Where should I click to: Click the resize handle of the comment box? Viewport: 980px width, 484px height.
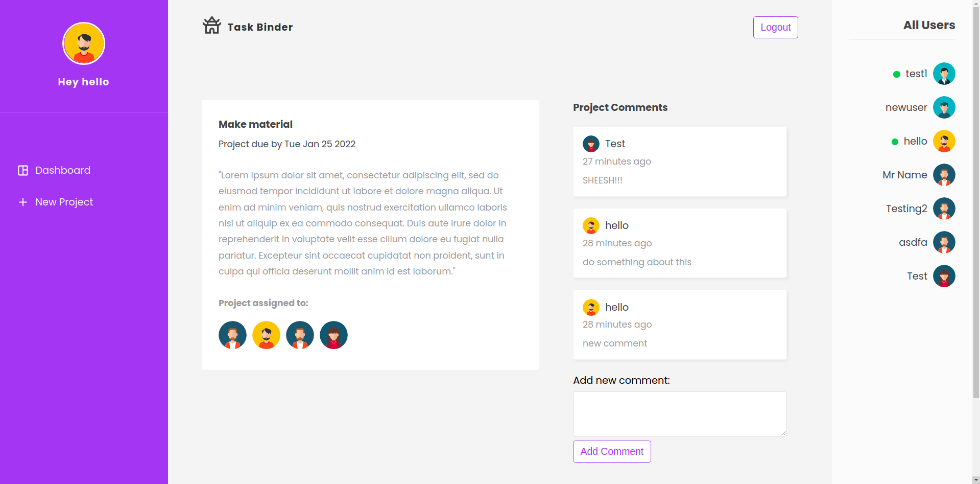pos(783,433)
